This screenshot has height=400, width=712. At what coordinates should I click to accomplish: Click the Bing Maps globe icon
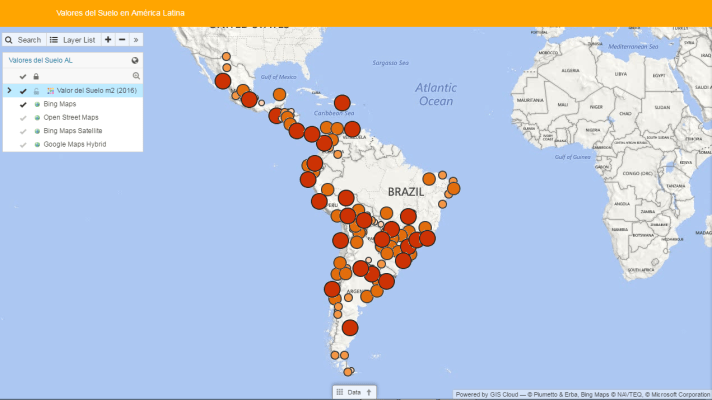coord(37,104)
